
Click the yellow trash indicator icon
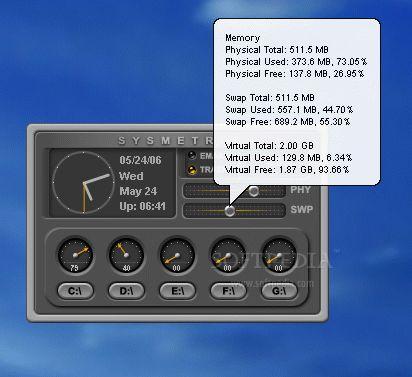(192, 170)
